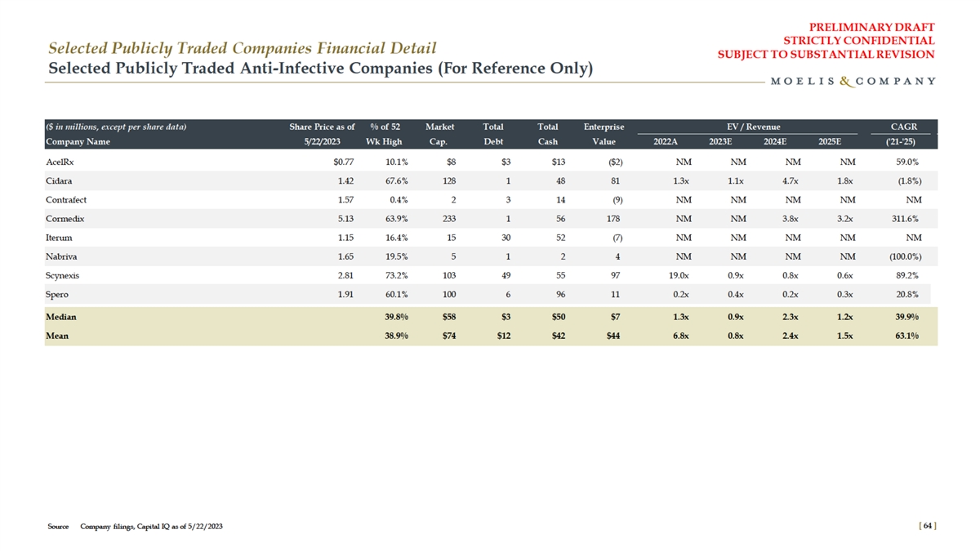The width and height of the screenshot is (980, 552).
Task: Click the Spero company name
Action: [x=57, y=294]
